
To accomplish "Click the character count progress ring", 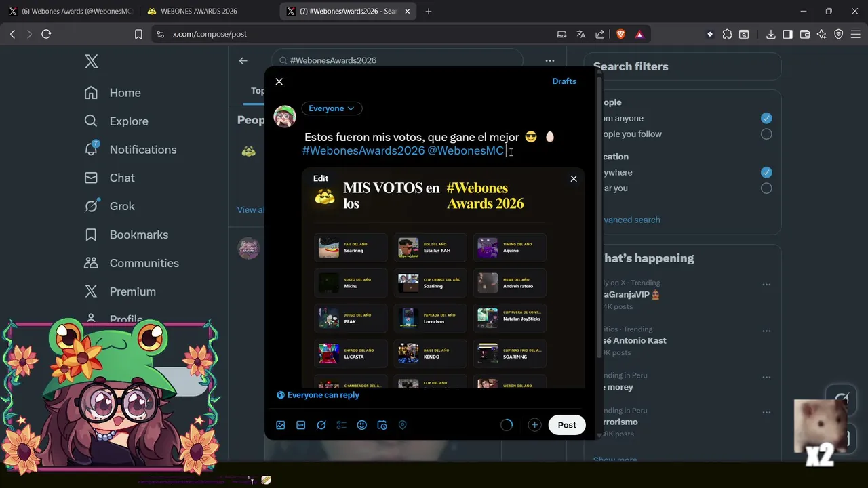I will click(x=507, y=425).
